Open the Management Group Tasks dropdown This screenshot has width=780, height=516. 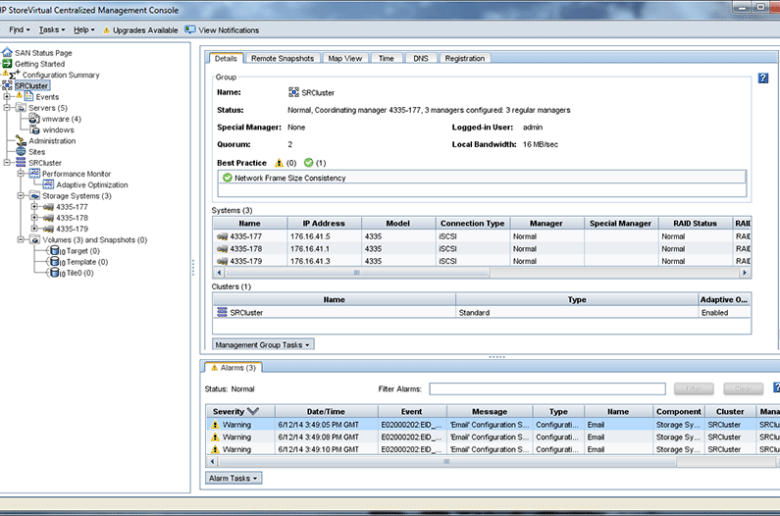263,344
